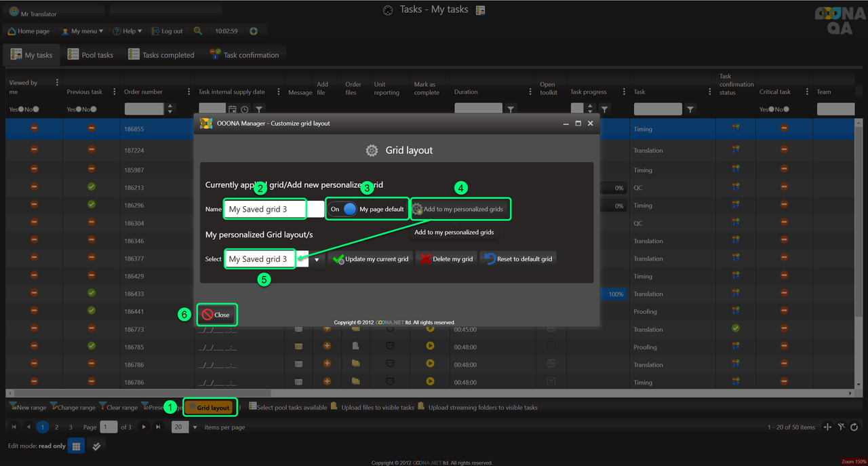868x466 pixels.
Task: Toggle the My page default switch
Action: (x=349, y=210)
